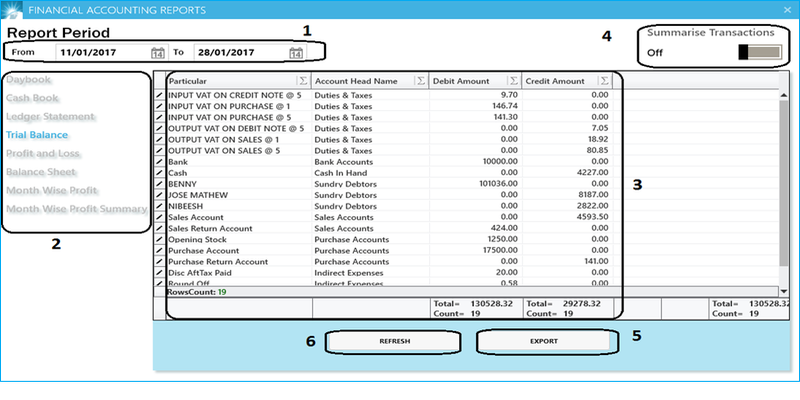Click edit pencil for Sales Return Account row
Viewport: 800px width, 400px height.
(x=160, y=229)
